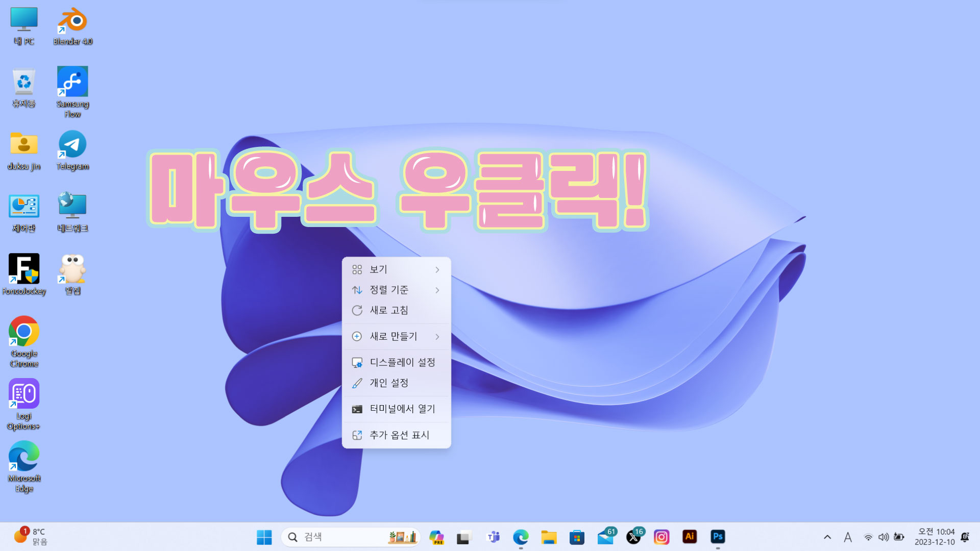The height and width of the screenshot is (551, 980).
Task: Select the Logi Options+ desktop icon
Action: point(24,394)
